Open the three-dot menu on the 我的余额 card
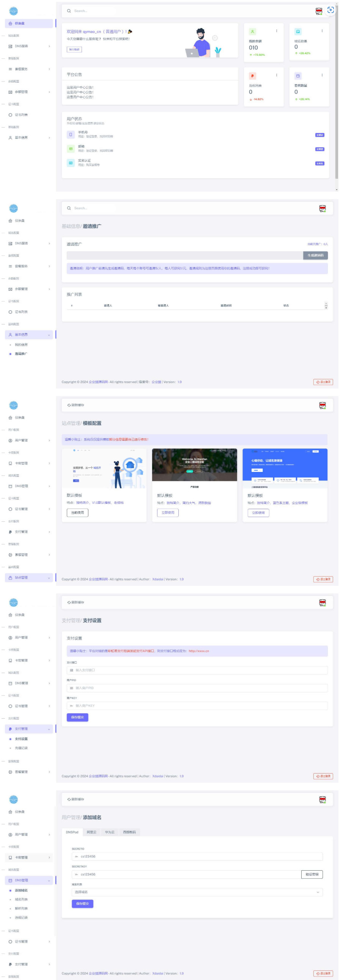The height and width of the screenshot is (980, 340). point(277,31)
